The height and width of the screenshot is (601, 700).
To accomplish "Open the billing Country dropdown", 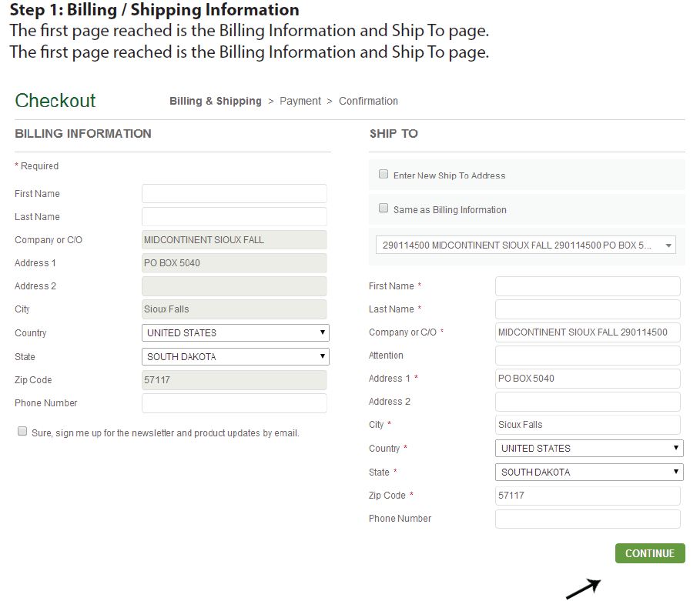I will (x=235, y=333).
